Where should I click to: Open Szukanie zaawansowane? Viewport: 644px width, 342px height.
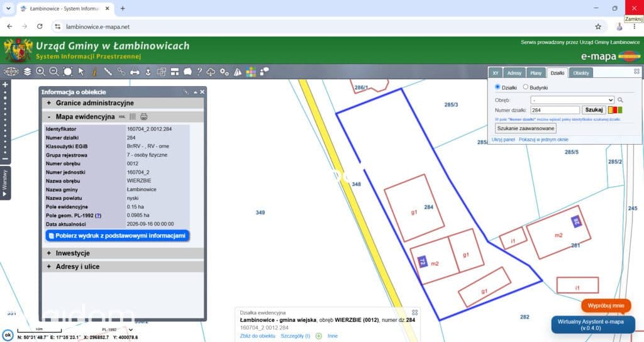526,128
